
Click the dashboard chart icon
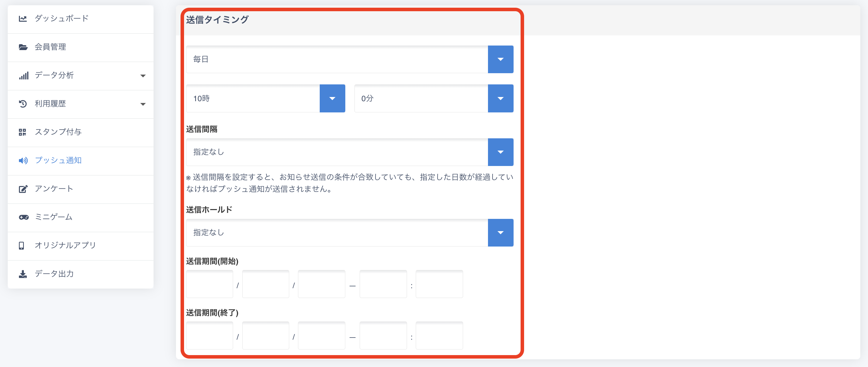point(23,19)
